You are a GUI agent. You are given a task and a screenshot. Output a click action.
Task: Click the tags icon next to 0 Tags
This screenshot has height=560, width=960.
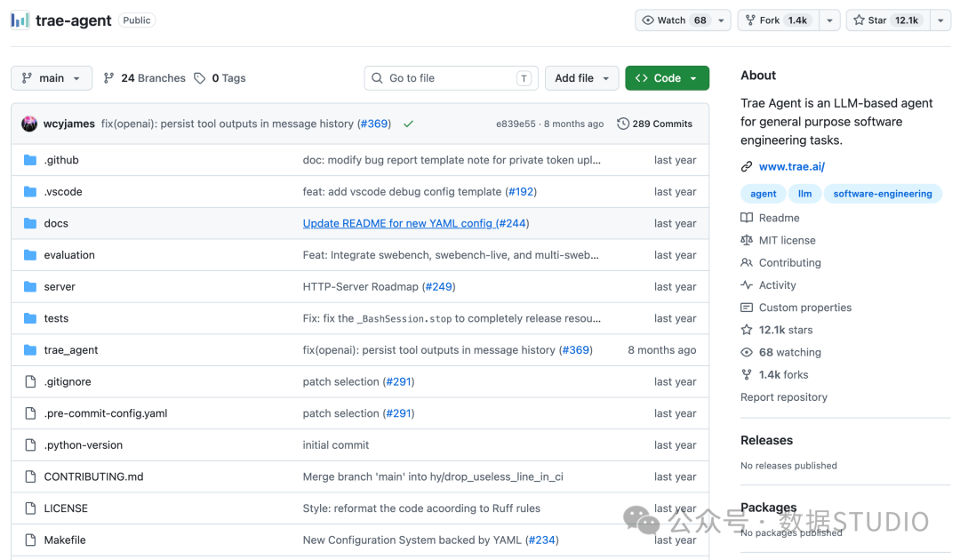(x=200, y=78)
